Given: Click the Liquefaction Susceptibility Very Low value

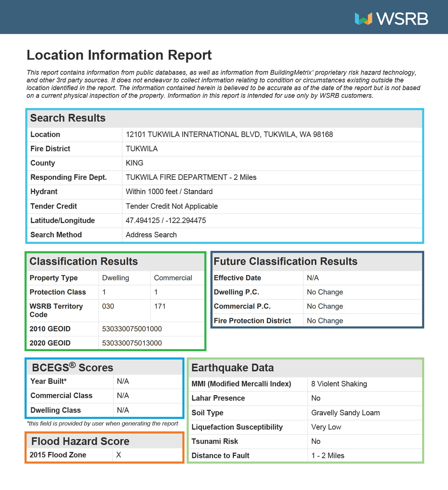Looking at the screenshot, I should [x=326, y=427].
